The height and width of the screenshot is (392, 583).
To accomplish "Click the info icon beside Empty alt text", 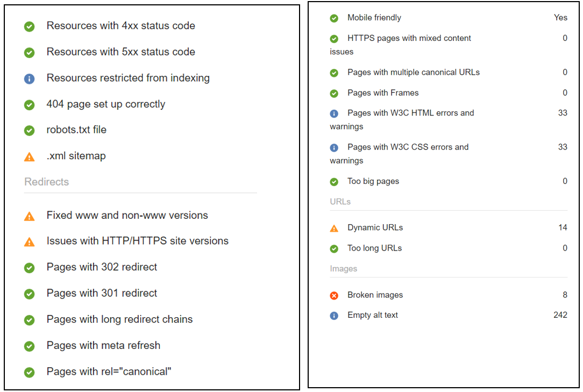I will coord(334,316).
